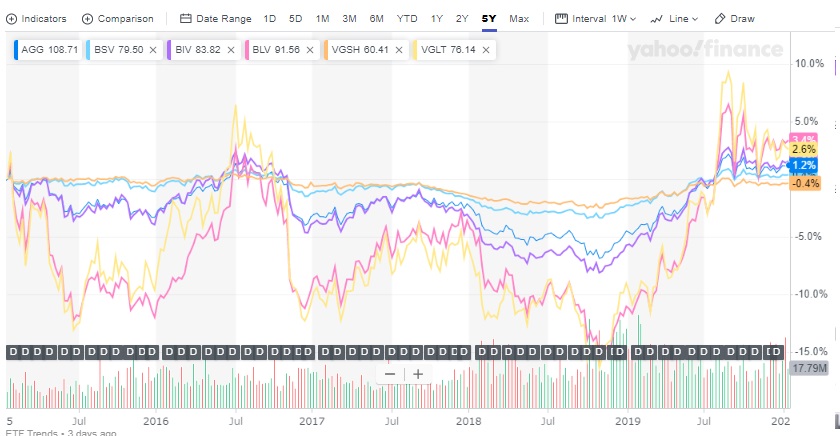Click the BLV 91.56 ticker label
This screenshot has width=840, height=436.
coord(276,50)
